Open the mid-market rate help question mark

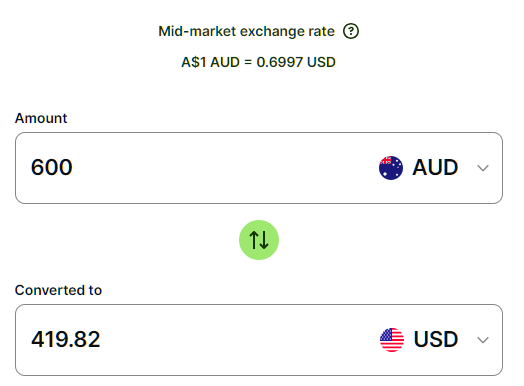[351, 31]
